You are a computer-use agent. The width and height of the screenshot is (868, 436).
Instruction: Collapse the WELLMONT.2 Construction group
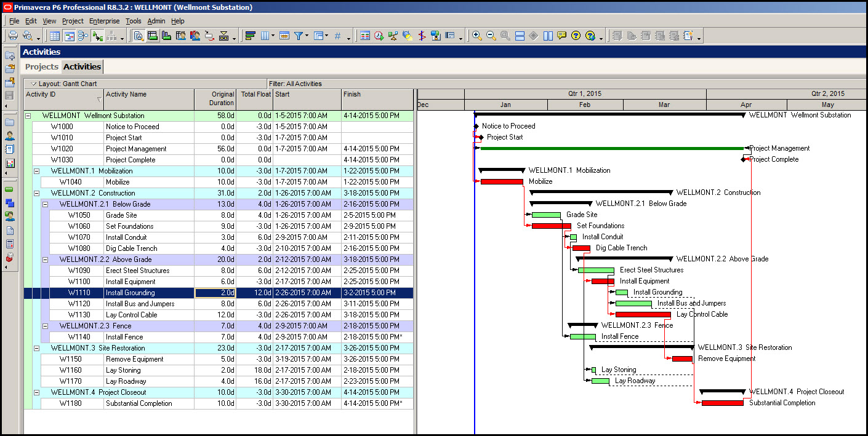point(36,193)
